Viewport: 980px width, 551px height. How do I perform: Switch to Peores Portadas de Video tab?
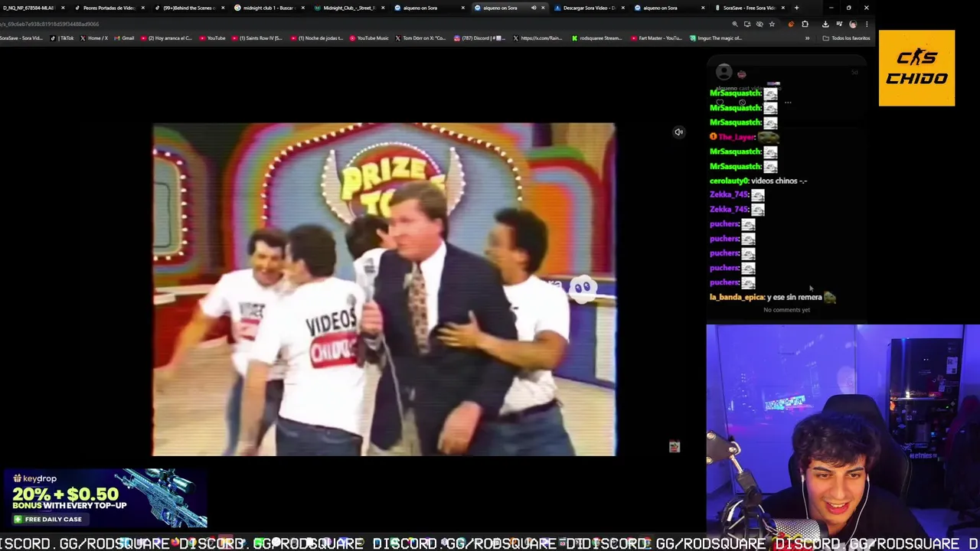coord(107,8)
